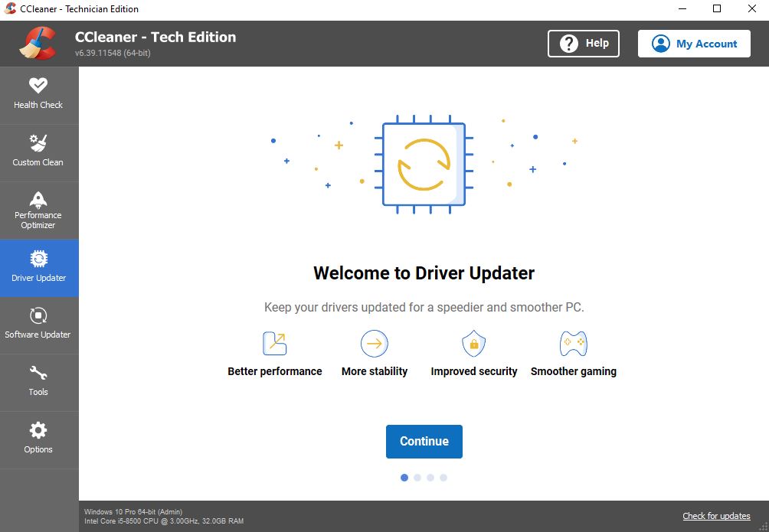Click the More stability arrow icon

click(374, 344)
